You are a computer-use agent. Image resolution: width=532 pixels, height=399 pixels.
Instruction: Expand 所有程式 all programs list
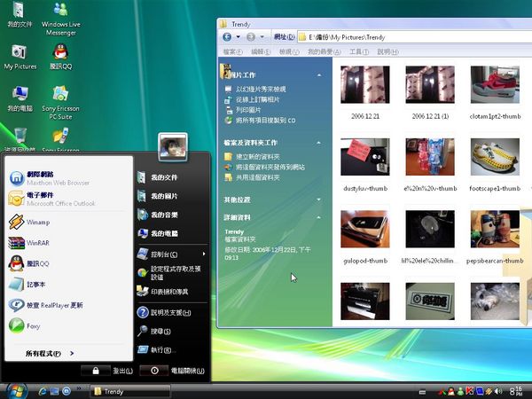[50, 354]
